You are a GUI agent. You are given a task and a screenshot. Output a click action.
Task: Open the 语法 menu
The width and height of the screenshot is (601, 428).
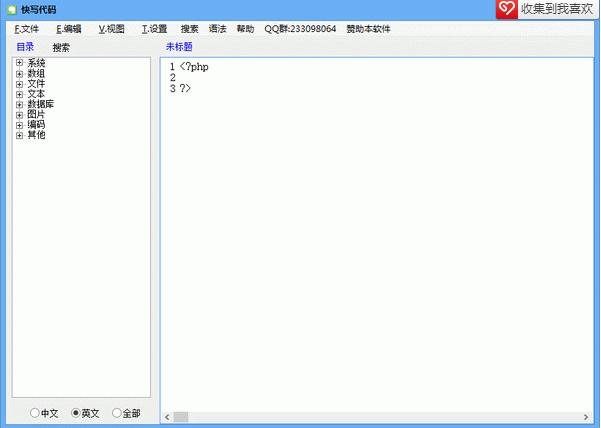(x=217, y=29)
